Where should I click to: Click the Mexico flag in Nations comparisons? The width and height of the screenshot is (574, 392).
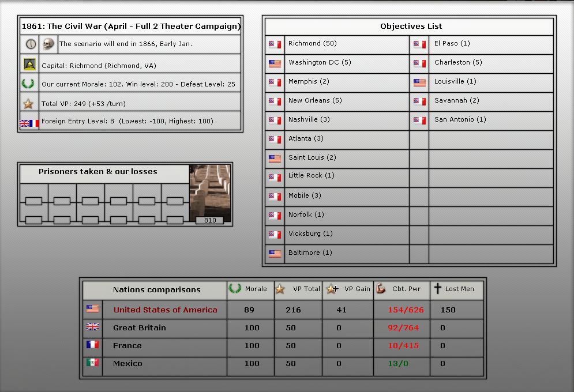92,363
